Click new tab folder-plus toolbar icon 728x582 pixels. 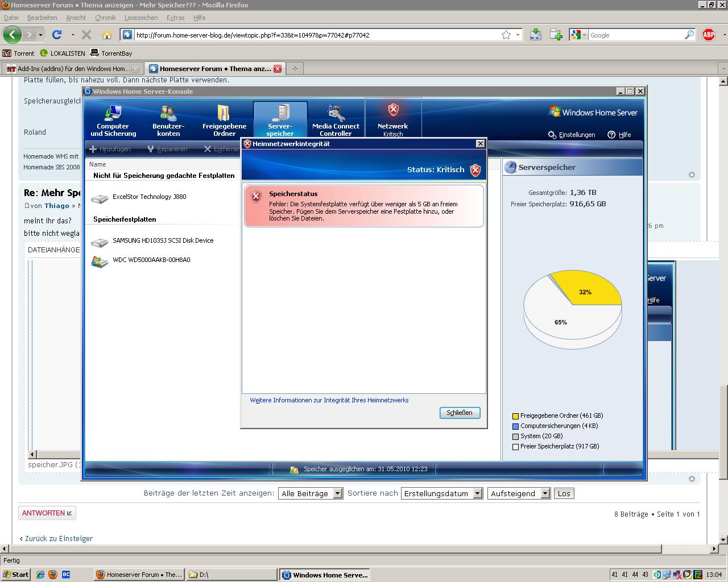click(x=556, y=35)
